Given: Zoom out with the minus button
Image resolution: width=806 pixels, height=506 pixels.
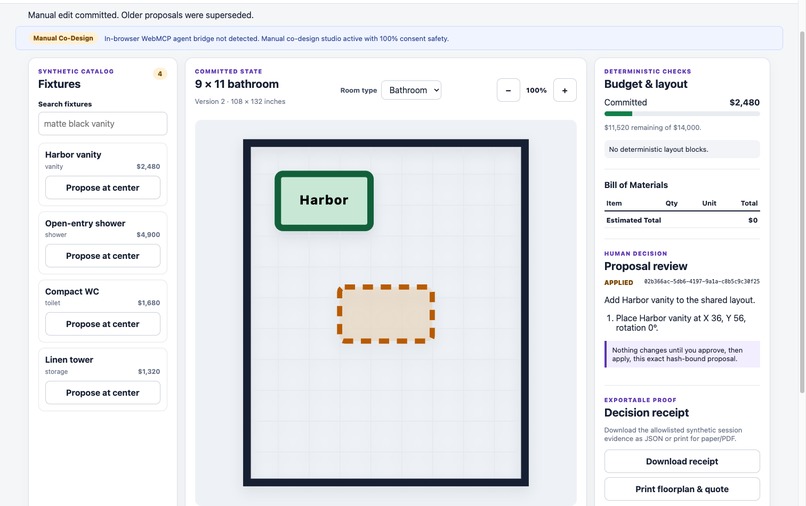Looking at the screenshot, I should pyautogui.click(x=508, y=91).
